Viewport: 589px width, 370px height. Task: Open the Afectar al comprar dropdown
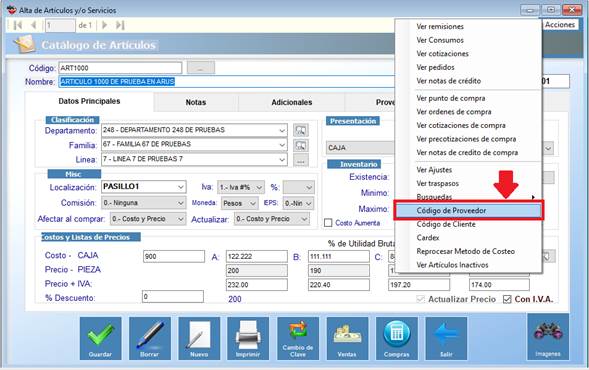[x=181, y=219]
